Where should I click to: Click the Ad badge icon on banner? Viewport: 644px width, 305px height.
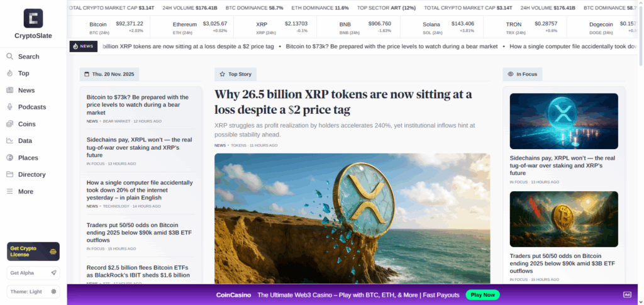(x=627, y=295)
